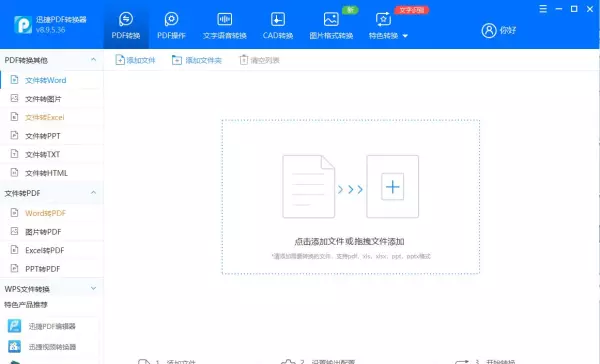Image resolution: width=600 pixels, height=364 pixels.
Task: Select 文件转Word in sidebar
Action: [x=52, y=80]
